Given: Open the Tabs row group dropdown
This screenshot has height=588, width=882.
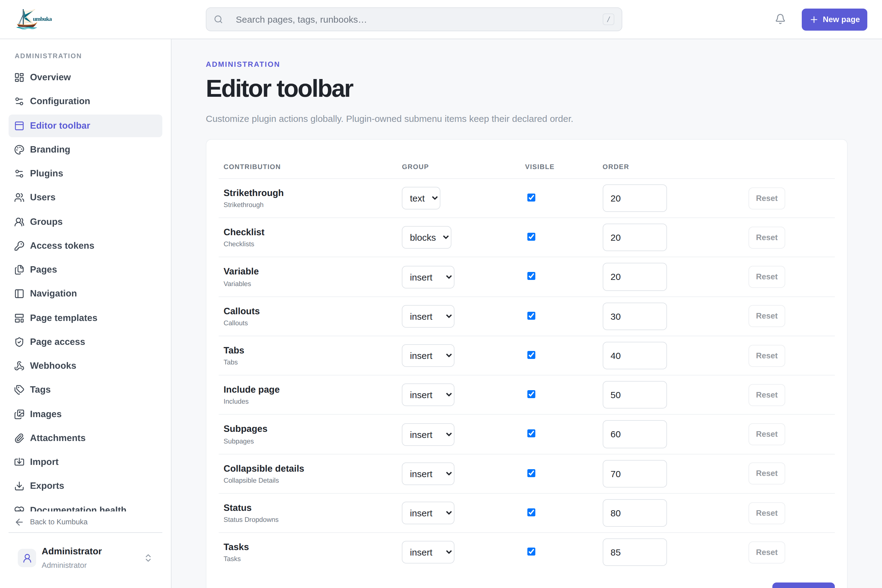Looking at the screenshot, I should pos(428,356).
